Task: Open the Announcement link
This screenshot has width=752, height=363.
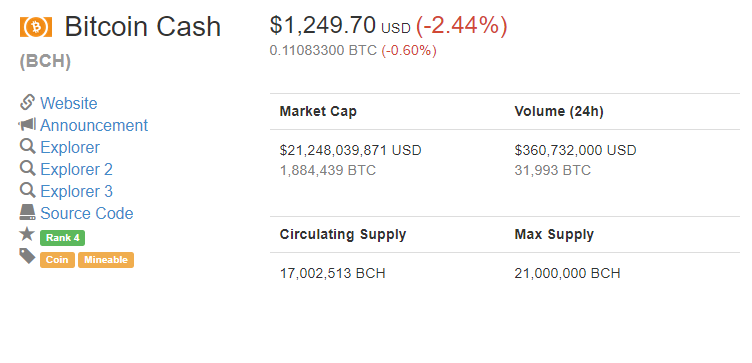Action: (x=94, y=125)
